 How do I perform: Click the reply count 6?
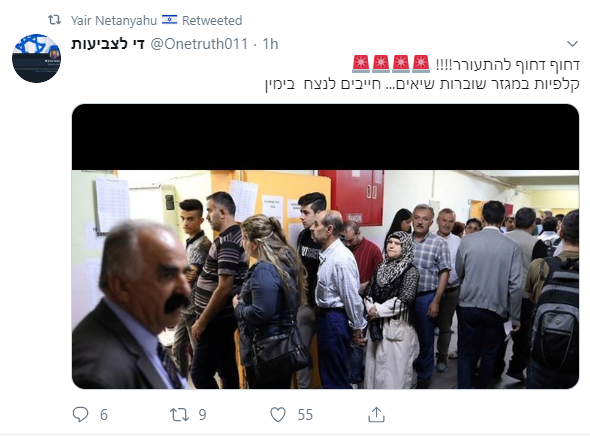click(104, 415)
